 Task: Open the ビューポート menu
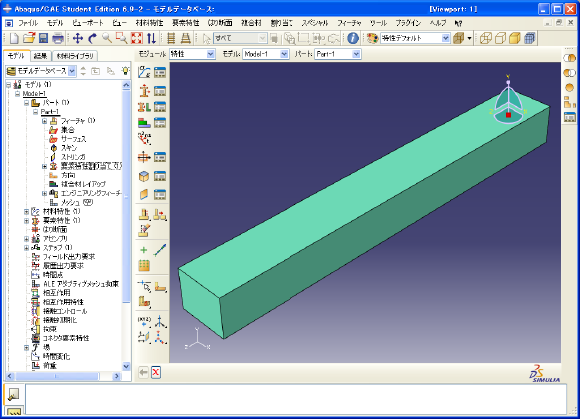coord(88,23)
